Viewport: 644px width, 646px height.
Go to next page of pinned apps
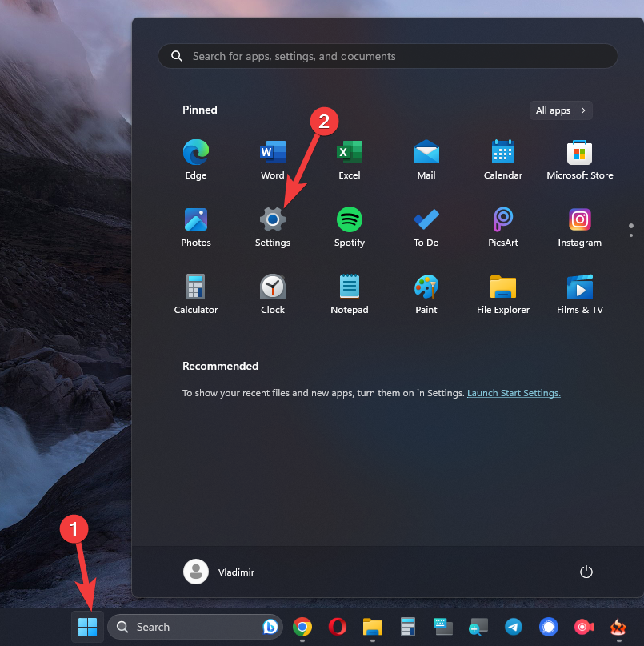pos(631,235)
